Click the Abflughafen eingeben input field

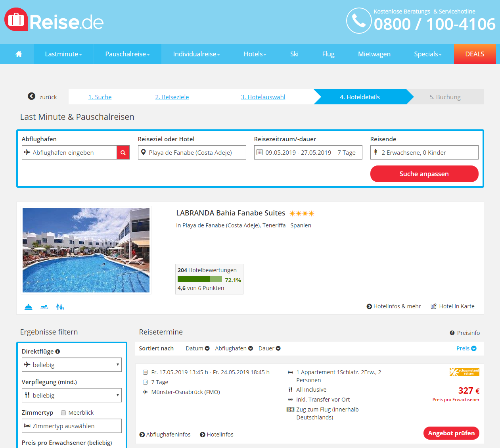(69, 152)
